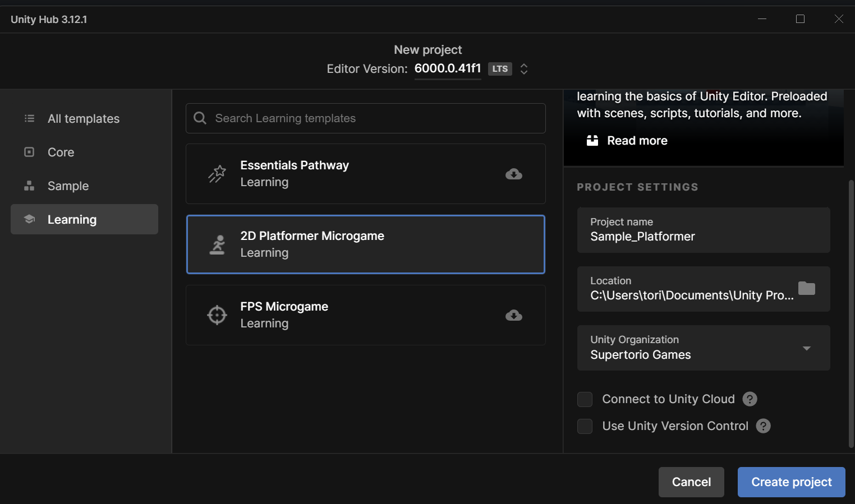Click the Create project button
This screenshot has height=504, width=855.
791,482
